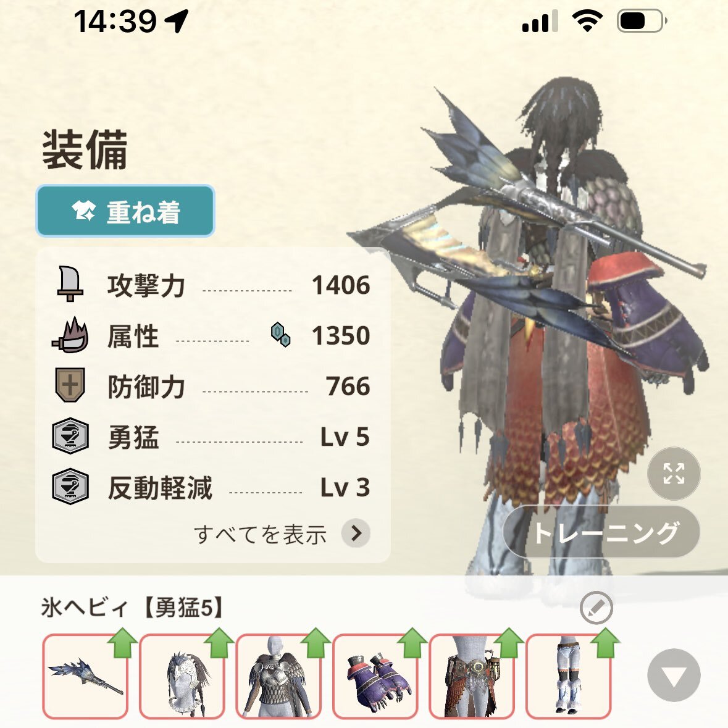The height and width of the screenshot is (728, 728).
Task: Tap the defense shield icon
Action: pyautogui.click(x=70, y=385)
